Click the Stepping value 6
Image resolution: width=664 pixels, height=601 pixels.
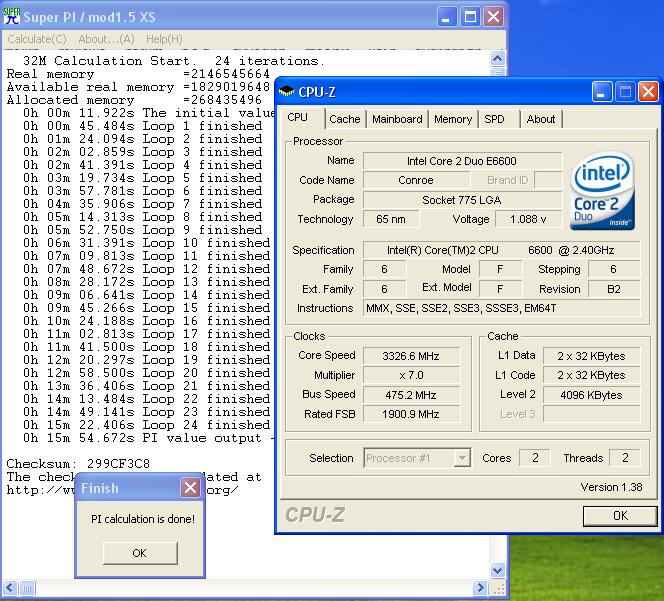pos(614,269)
